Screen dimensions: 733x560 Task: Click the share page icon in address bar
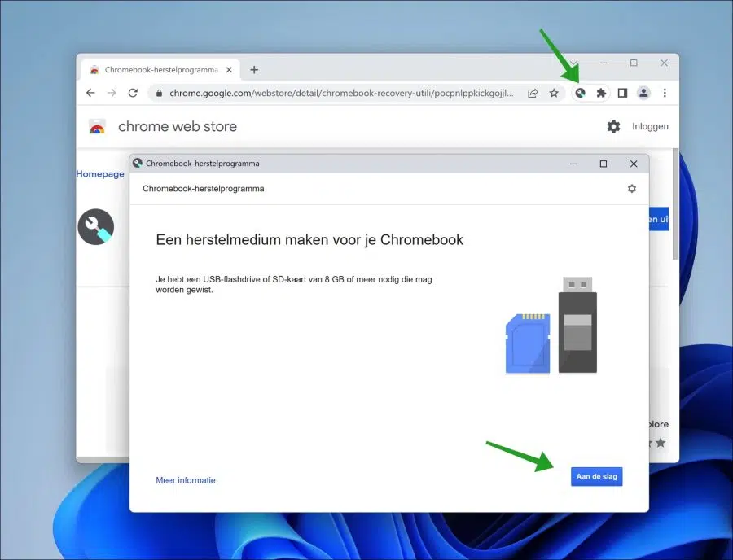pyautogui.click(x=533, y=93)
